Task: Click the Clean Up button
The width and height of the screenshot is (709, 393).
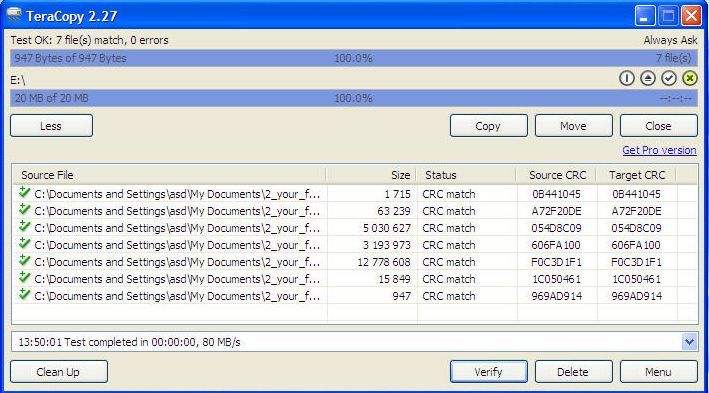Action: (x=59, y=372)
